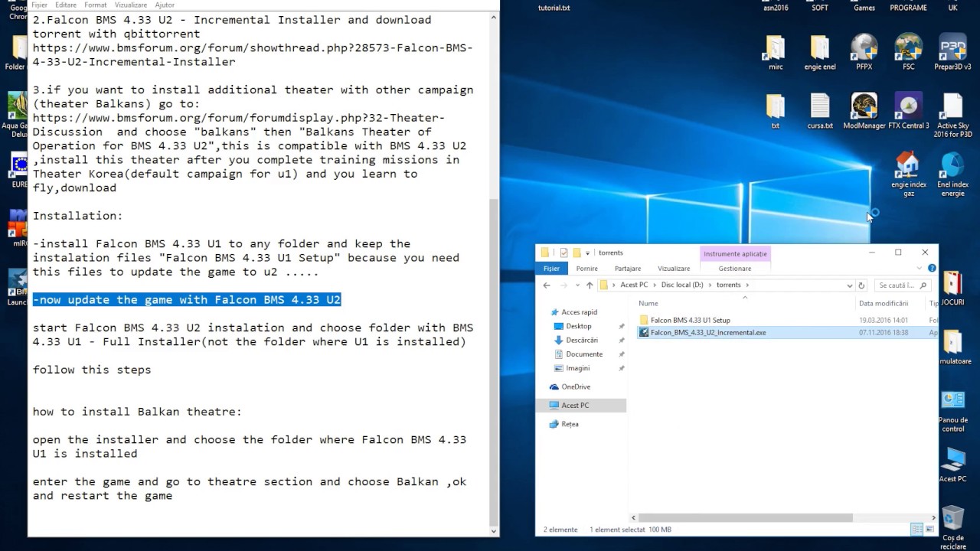The height and width of the screenshot is (551, 980).
Task: Customize Quick Access Toolbar dropdown arrow
Action: pos(588,253)
